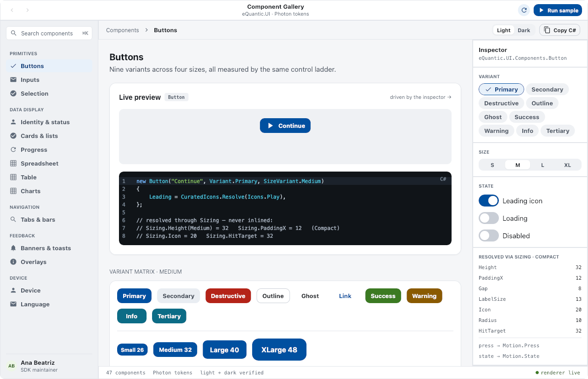Switch theme to Dark
The height and width of the screenshot is (379, 588).
pyautogui.click(x=524, y=30)
